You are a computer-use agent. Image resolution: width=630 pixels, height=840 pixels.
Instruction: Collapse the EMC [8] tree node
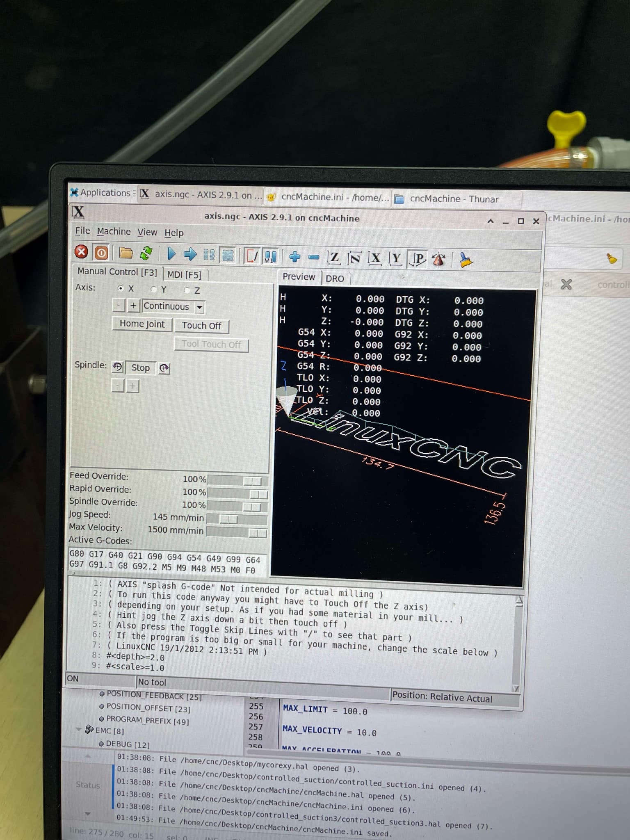79,729
